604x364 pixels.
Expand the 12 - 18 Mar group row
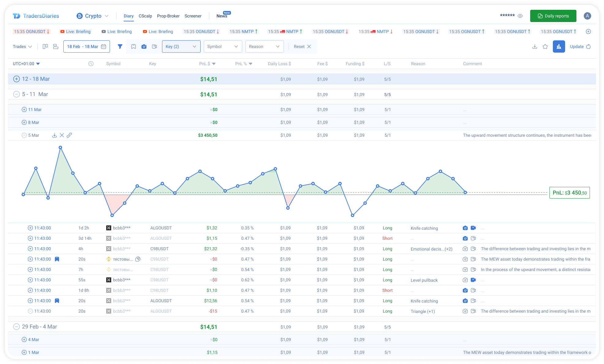point(16,79)
